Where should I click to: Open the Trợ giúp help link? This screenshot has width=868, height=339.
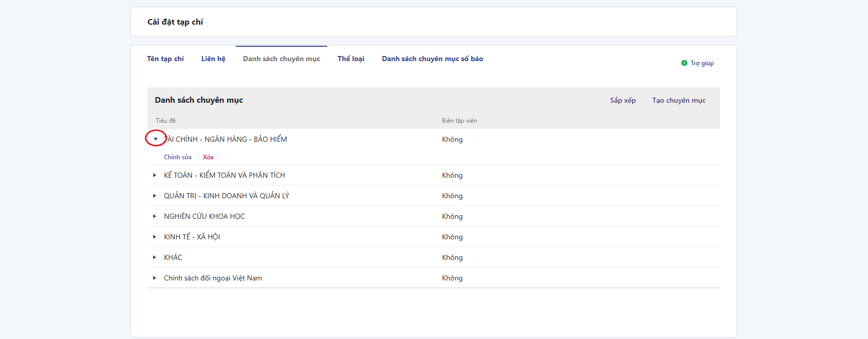pos(701,63)
